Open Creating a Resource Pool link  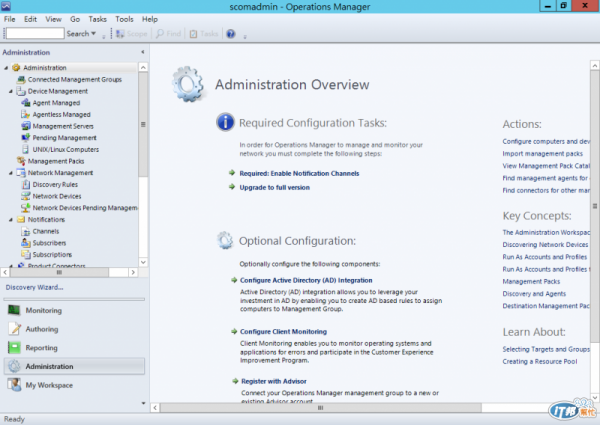click(540, 361)
